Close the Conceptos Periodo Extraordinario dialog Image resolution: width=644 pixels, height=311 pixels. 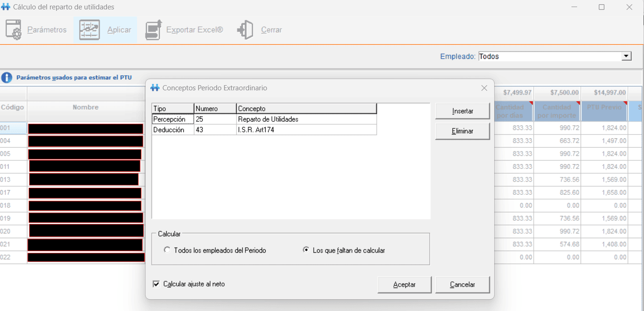tap(484, 88)
